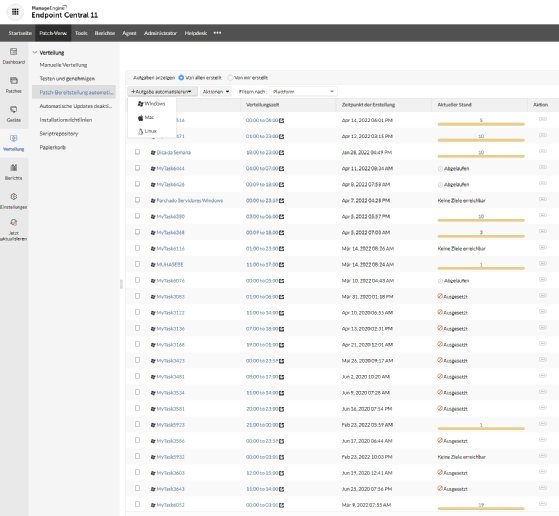Switch to the Startseite tab
Viewport: 559px width, 516px height.
tap(20, 33)
